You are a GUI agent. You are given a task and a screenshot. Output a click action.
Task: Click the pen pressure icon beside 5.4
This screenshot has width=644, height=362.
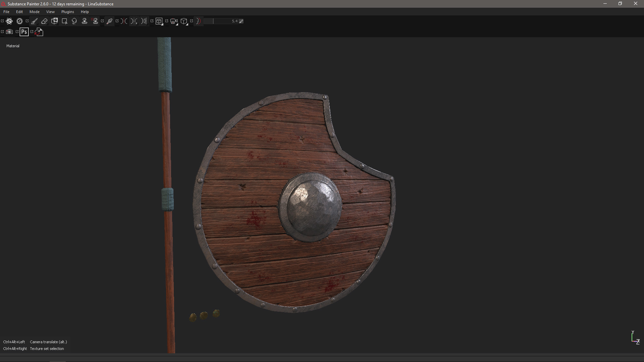(x=241, y=21)
